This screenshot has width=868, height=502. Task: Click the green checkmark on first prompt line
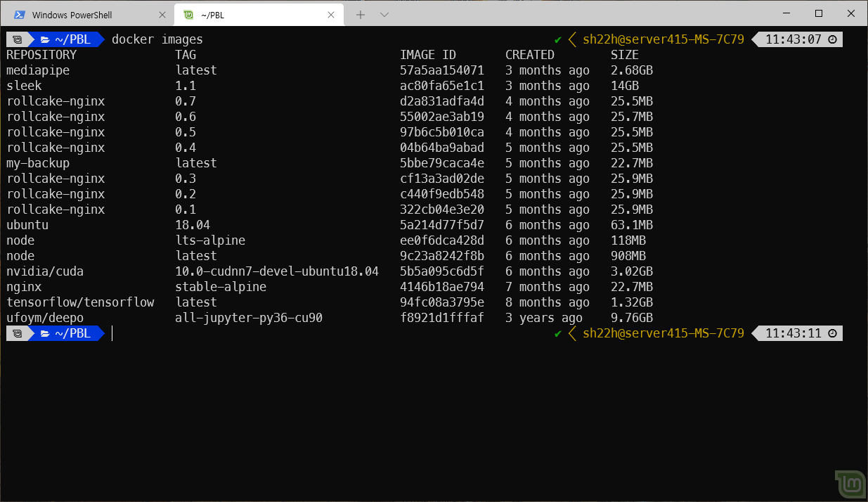tap(558, 39)
